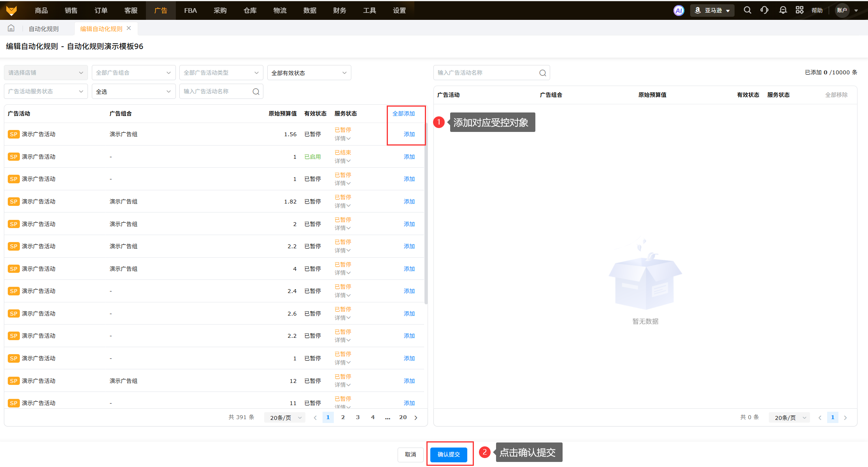Close the 编辑自动化规则 tab

129,28
